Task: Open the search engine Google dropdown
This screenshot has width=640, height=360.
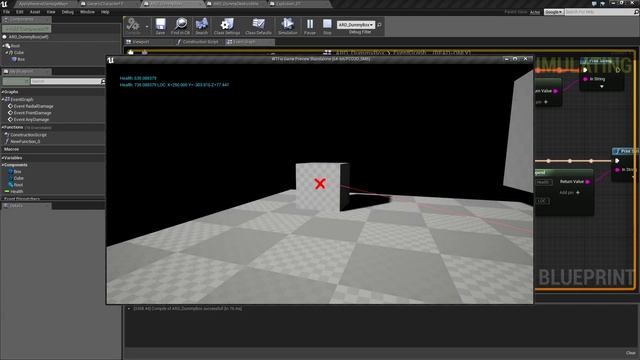Action: click(554, 12)
